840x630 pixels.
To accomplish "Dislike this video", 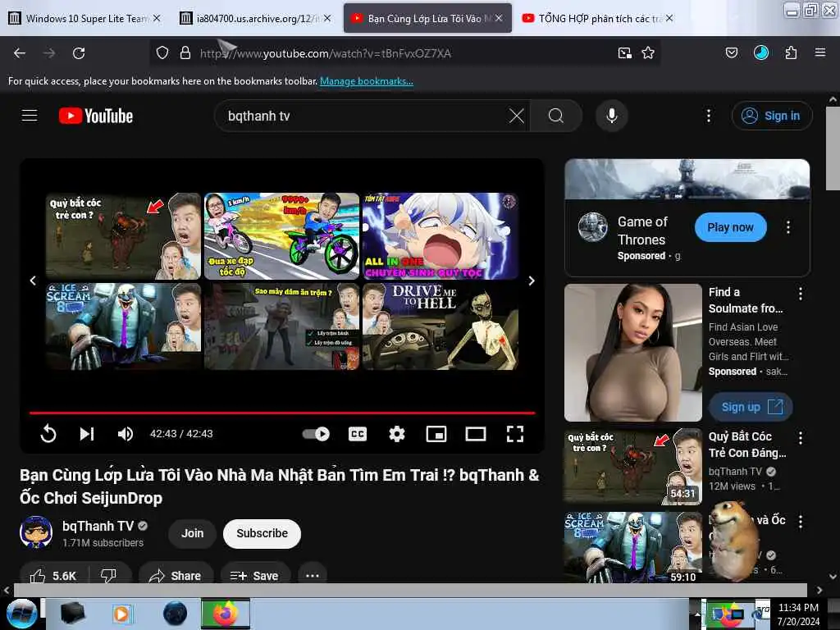I will point(109,575).
